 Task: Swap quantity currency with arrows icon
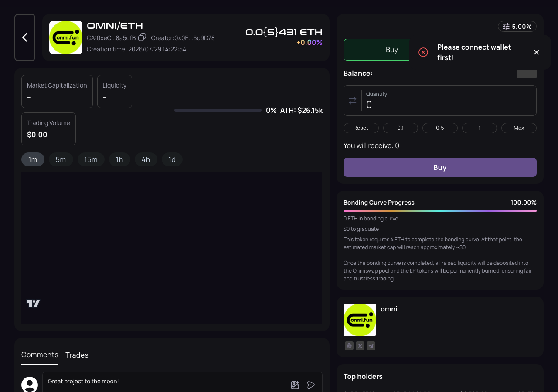(x=353, y=101)
